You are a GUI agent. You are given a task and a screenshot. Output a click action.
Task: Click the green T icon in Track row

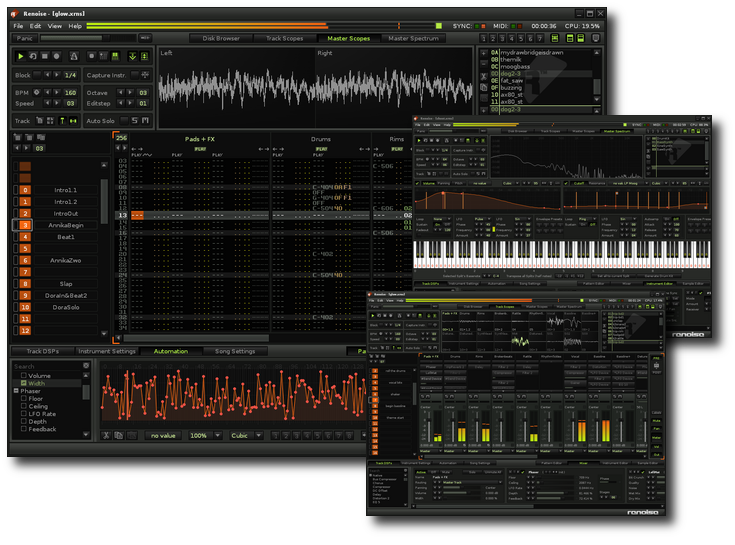point(62,121)
